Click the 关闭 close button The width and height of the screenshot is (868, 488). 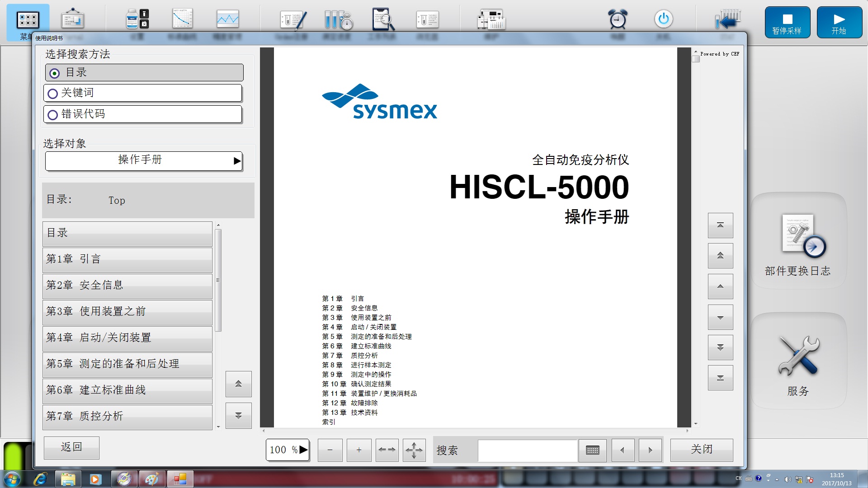tap(701, 450)
